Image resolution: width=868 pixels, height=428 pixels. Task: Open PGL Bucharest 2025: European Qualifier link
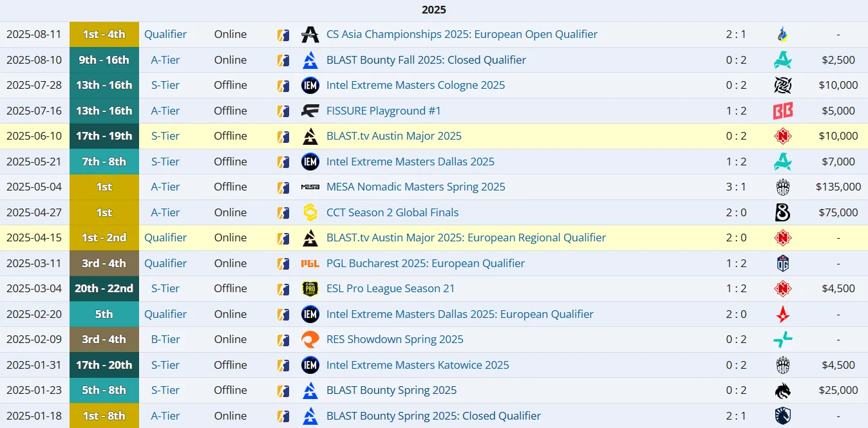[426, 263]
